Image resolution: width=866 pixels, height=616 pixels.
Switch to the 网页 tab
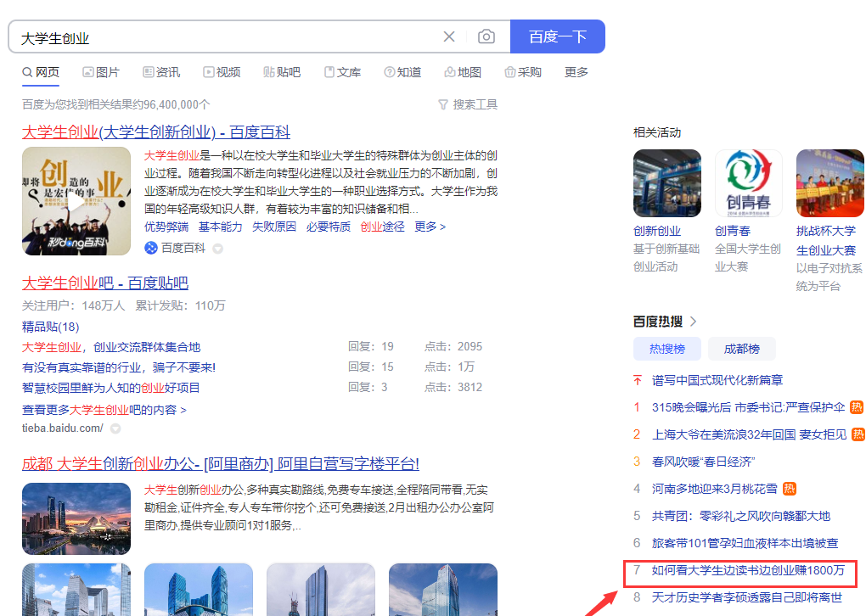(41, 72)
